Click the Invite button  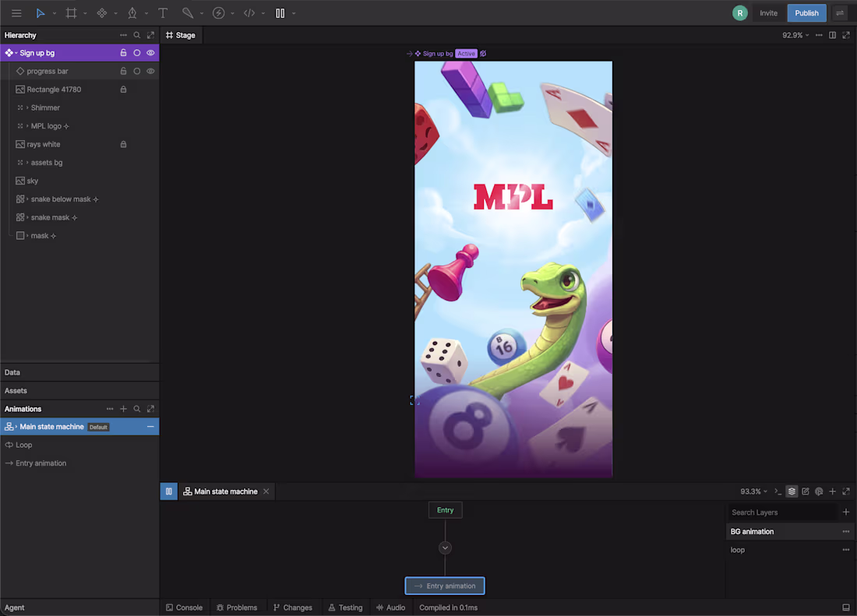tap(768, 13)
